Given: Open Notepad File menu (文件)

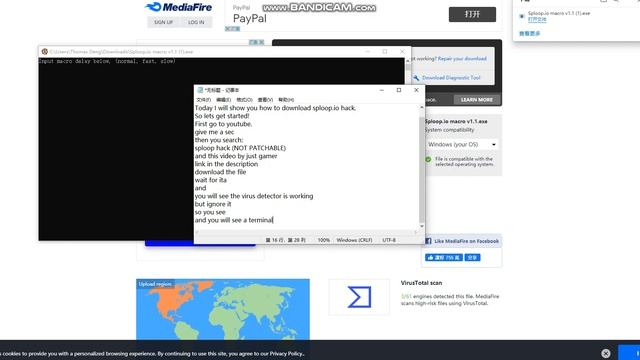Looking at the screenshot, I should 203,100.
